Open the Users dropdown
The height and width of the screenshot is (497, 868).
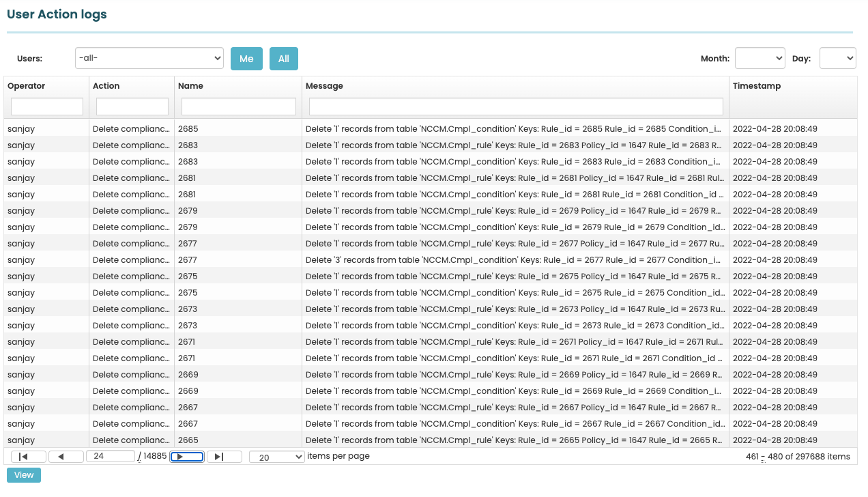pyautogui.click(x=149, y=58)
